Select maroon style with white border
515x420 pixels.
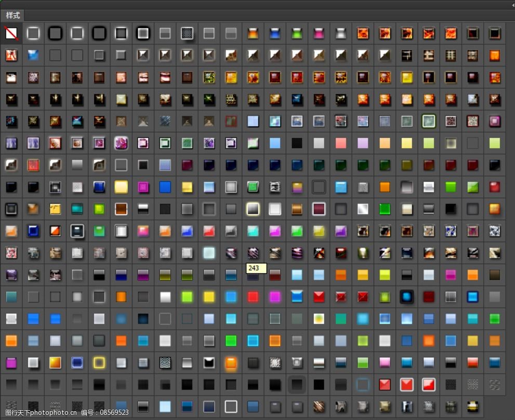point(319,209)
